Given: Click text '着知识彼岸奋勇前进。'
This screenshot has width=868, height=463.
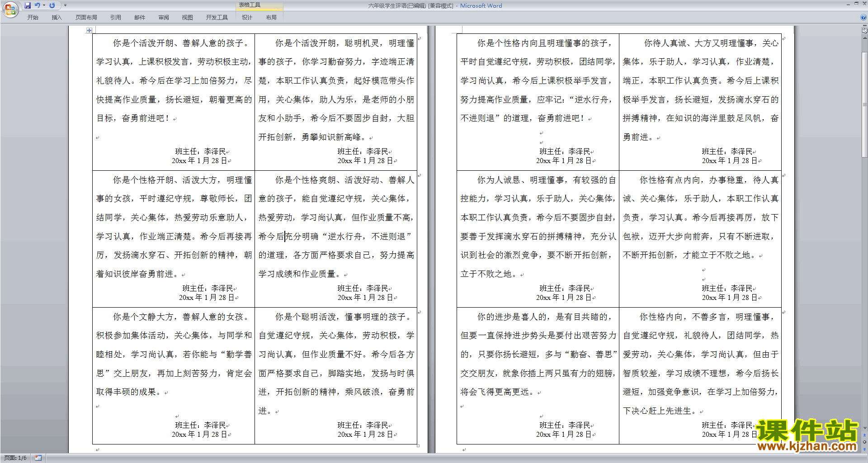Looking at the screenshot, I should point(138,274).
